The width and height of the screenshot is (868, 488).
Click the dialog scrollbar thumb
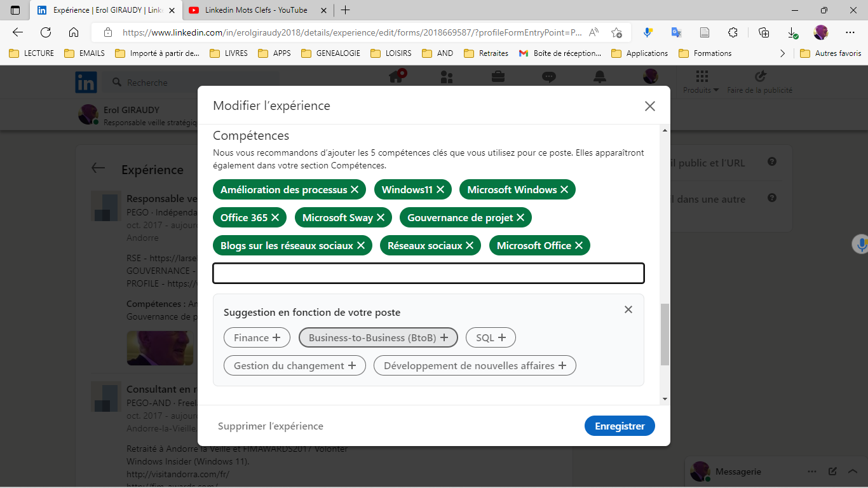665,334
